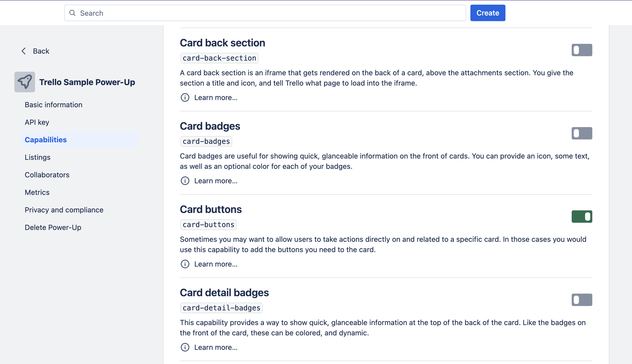The height and width of the screenshot is (364, 632).
Task: Toggle the Card detail badges capability on
Action: tap(582, 300)
